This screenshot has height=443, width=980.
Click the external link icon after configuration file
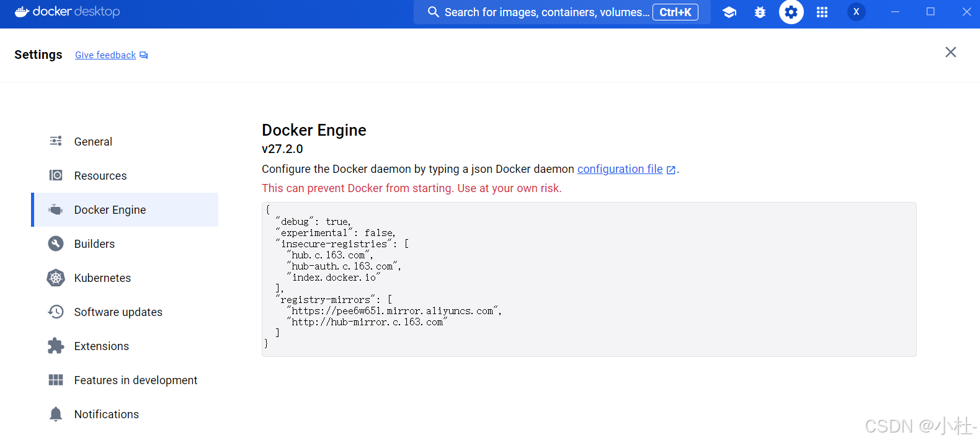[x=671, y=170]
